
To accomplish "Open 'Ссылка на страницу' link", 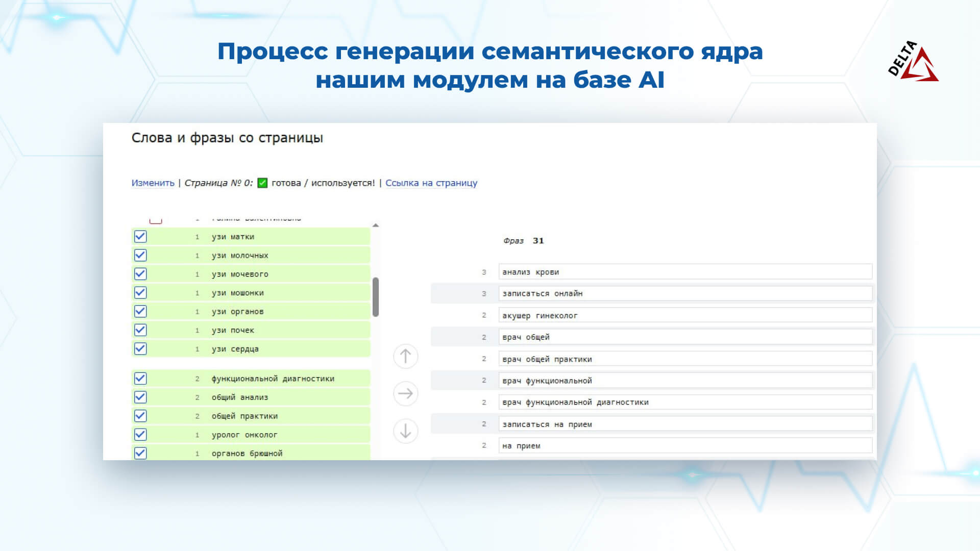I will tap(431, 183).
